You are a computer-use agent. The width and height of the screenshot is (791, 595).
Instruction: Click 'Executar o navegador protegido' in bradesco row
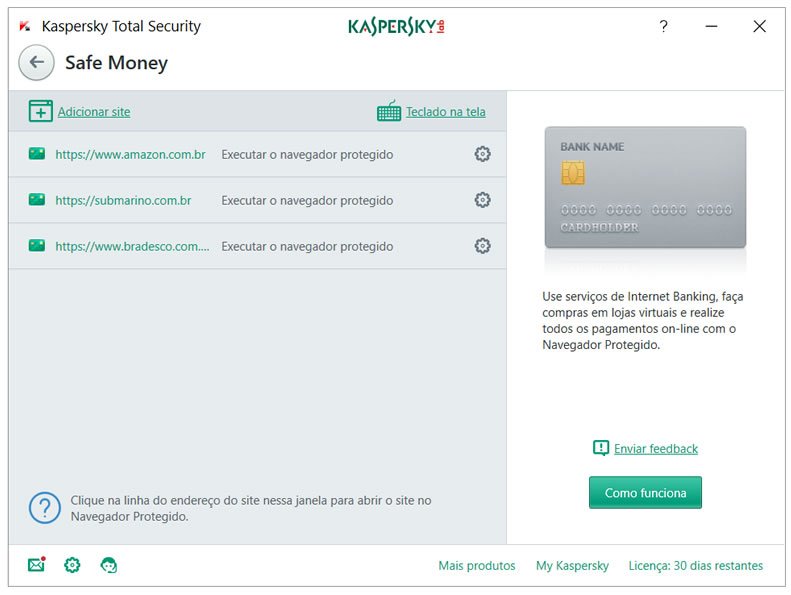[x=307, y=246]
